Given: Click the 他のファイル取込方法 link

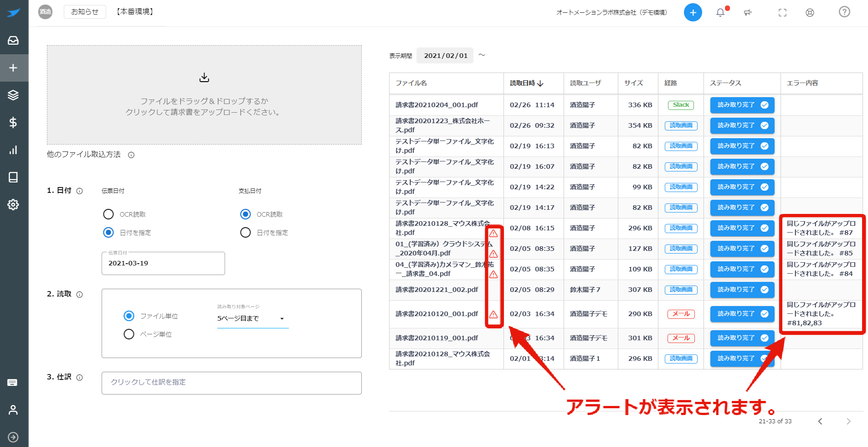Looking at the screenshot, I should (x=84, y=155).
